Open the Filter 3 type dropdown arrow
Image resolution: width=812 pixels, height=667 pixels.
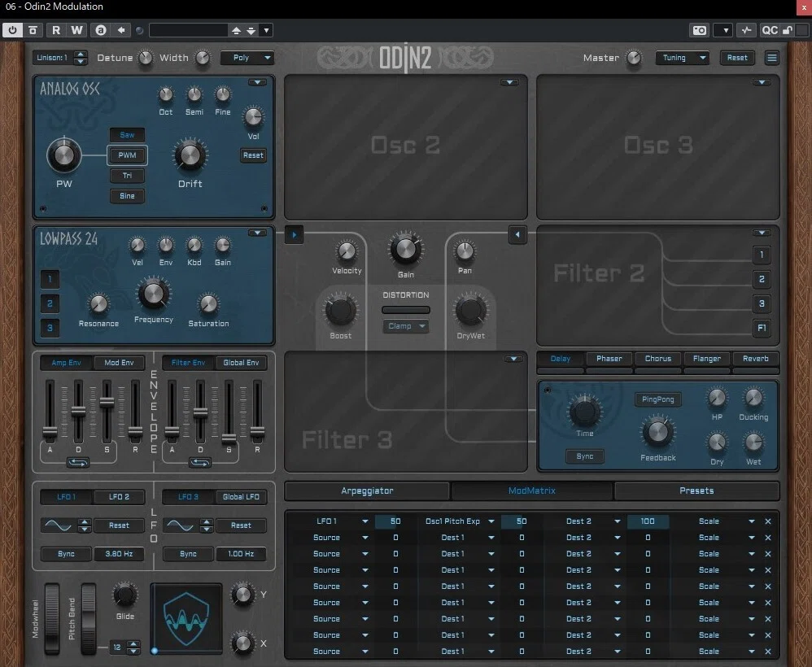pos(513,359)
